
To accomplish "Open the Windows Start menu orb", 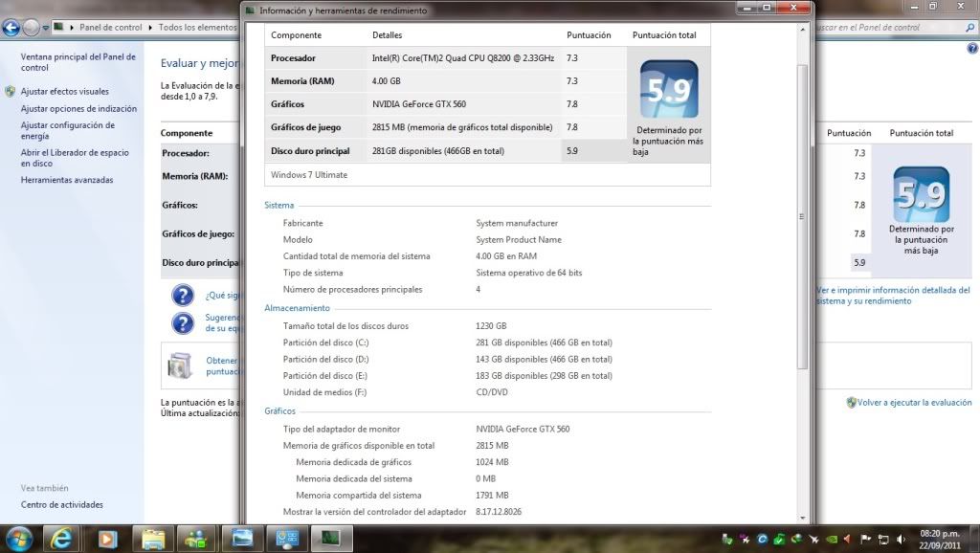I will pos(17,539).
